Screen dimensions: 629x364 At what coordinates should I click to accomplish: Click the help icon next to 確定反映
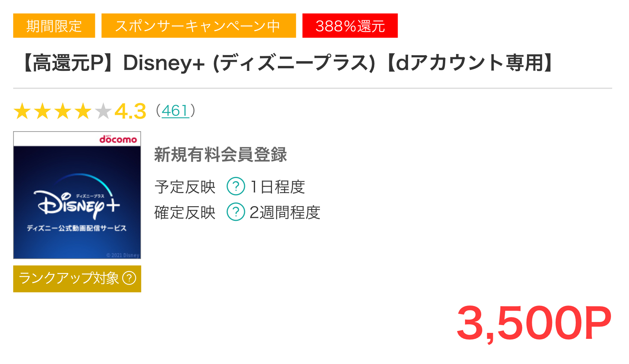236,212
